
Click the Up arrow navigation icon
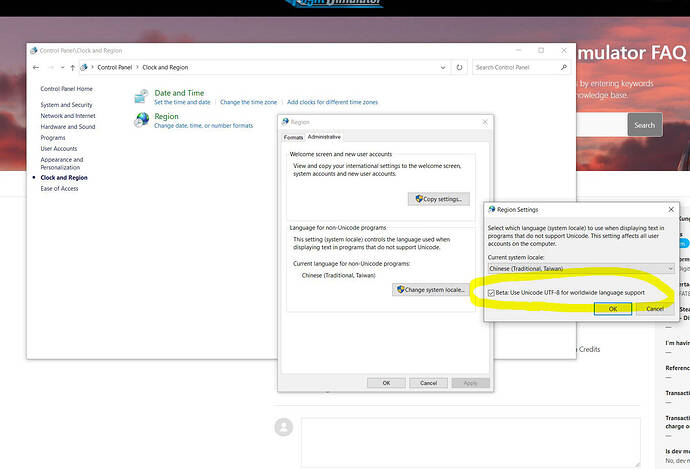(x=73, y=67)
